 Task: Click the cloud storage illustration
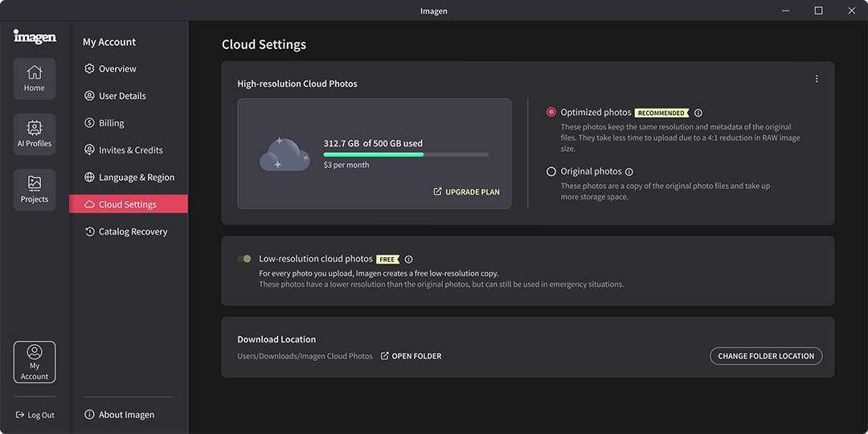point(285,154)
